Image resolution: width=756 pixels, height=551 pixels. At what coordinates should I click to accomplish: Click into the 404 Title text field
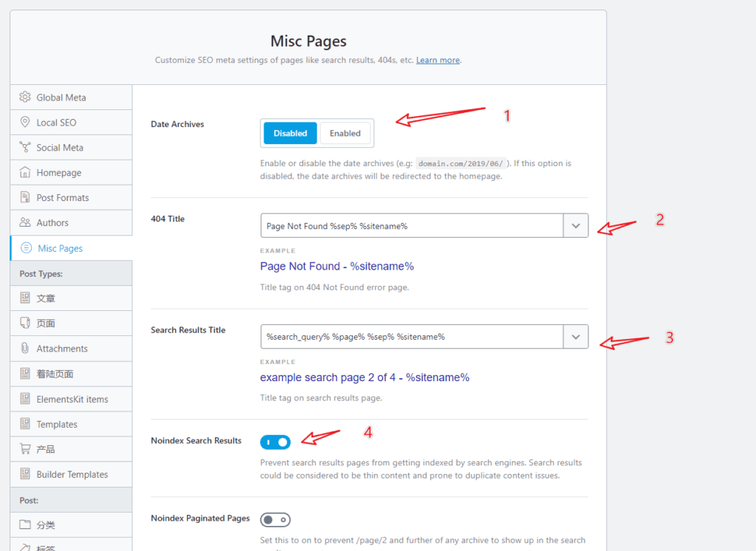coord(412,226)
